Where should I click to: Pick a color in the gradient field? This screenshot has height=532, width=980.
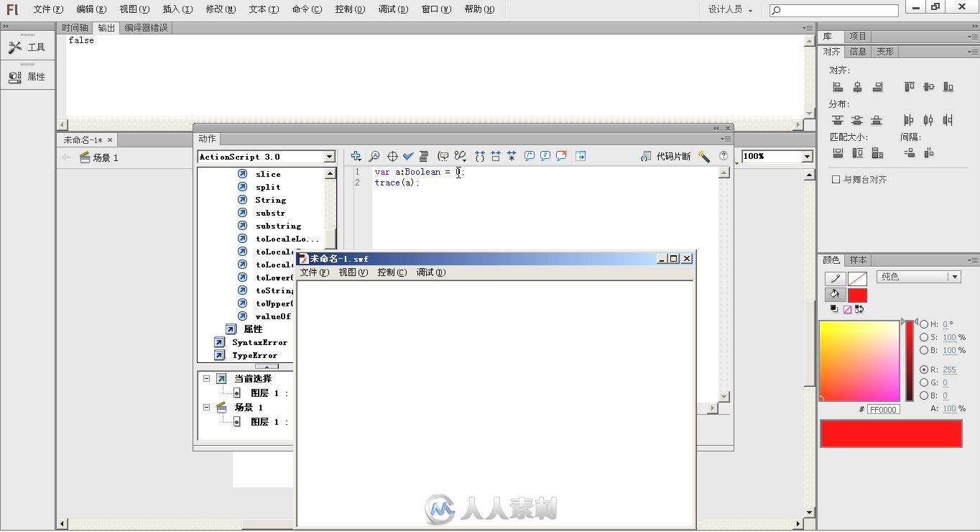859,361
